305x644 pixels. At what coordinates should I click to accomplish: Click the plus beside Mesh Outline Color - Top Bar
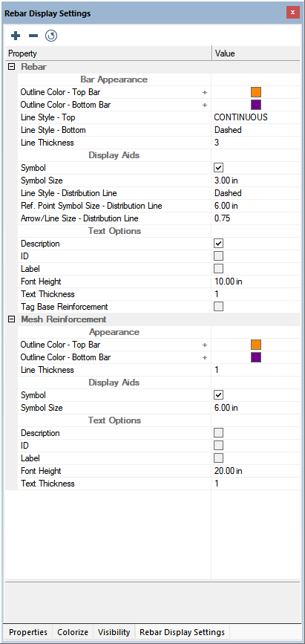tap(204, 345)
